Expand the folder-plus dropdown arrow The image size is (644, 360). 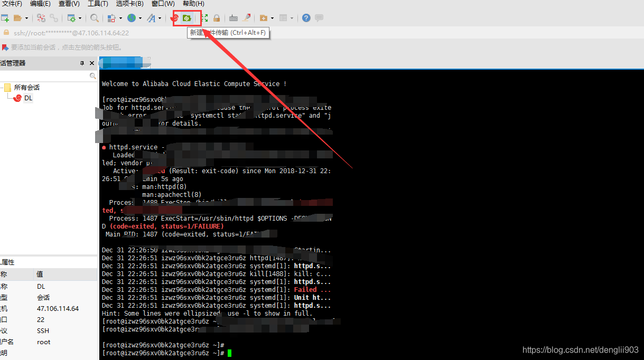click(x=272, y=18)
